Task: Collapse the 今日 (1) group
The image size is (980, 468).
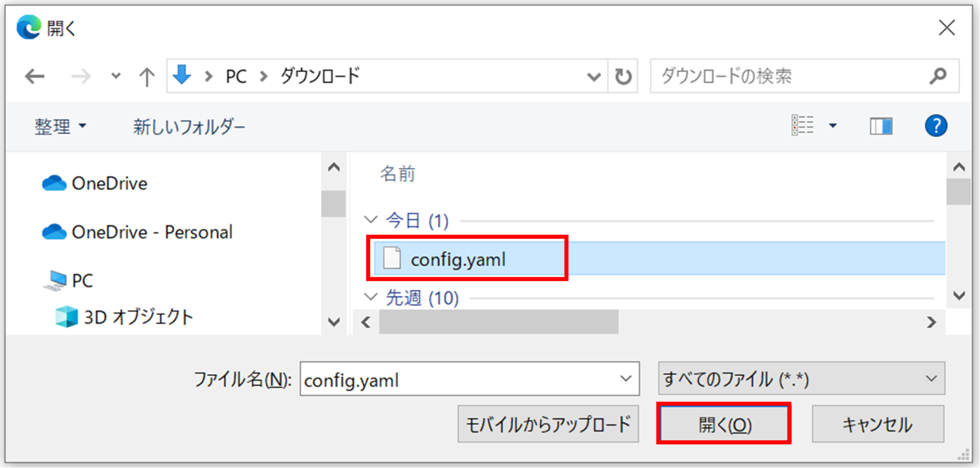Action: coord(371,219)
